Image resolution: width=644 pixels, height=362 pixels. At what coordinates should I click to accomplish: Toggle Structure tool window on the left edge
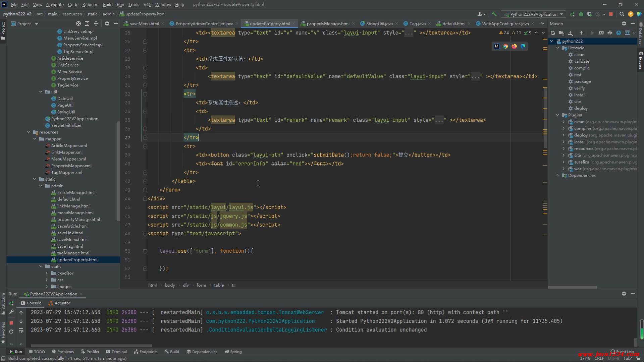(x=3, y=304)
